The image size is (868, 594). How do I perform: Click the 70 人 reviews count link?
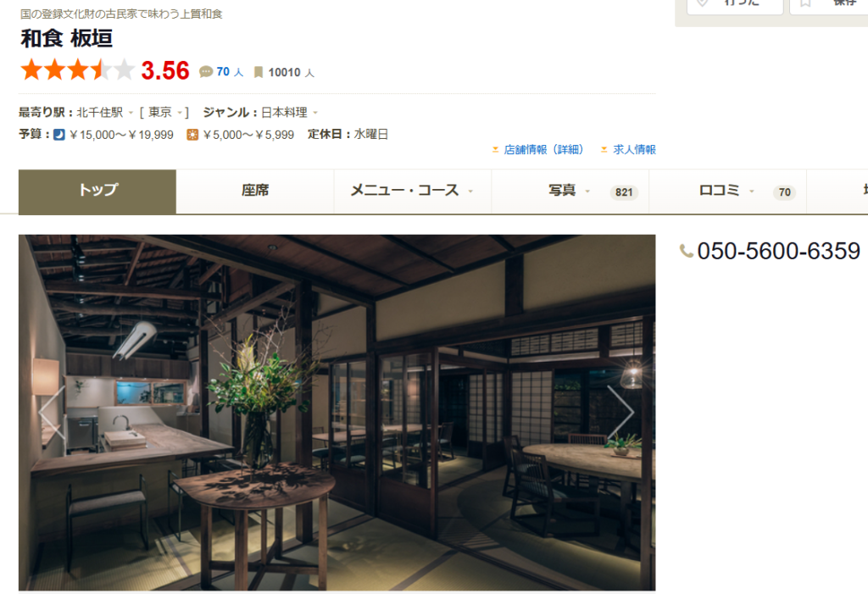click(x=230, y=72)
